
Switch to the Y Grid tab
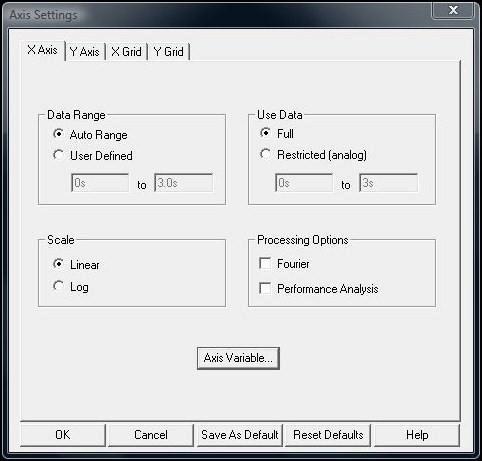coord(168,52)
